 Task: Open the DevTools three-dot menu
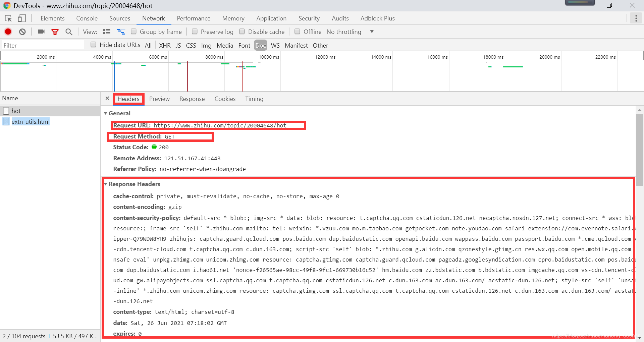coord(636,18)
